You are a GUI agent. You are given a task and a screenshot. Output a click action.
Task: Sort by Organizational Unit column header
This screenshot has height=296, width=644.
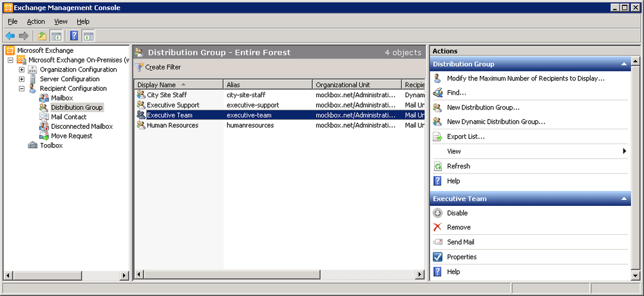click(x=357, y=84)
